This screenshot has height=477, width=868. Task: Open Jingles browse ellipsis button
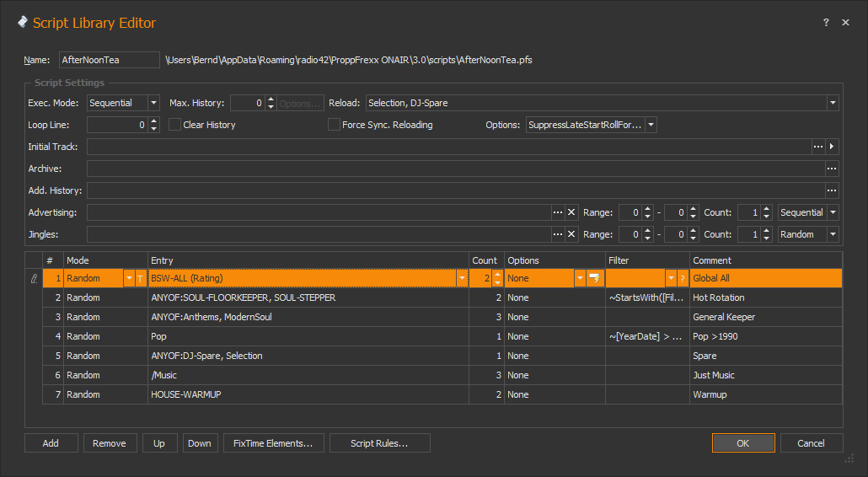[x=557, y=234]
